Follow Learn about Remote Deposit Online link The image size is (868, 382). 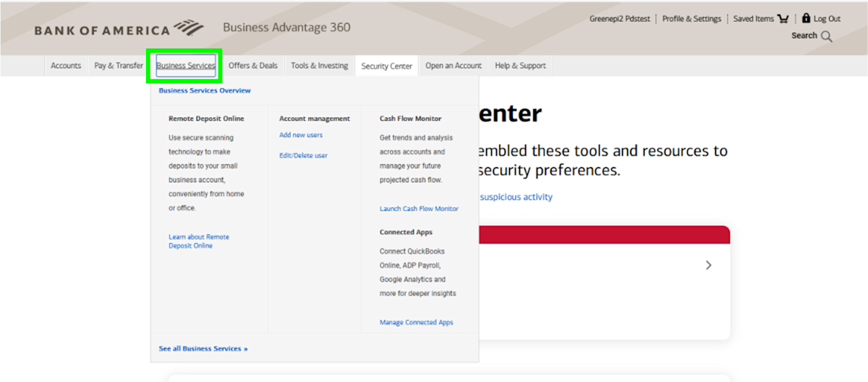click(199, 242)
